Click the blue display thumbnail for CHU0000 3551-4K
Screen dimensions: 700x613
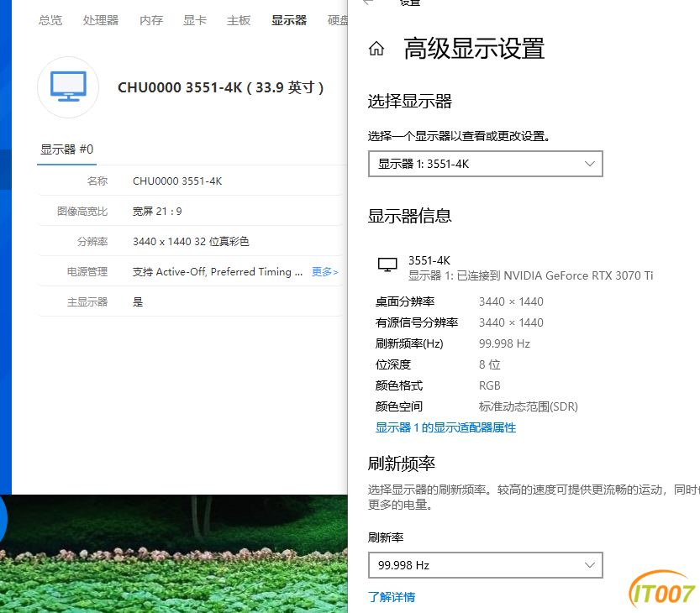[67, 87]
